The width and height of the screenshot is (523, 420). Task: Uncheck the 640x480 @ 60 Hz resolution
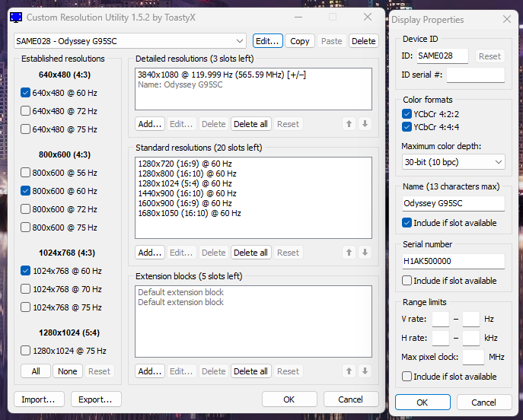click(26, 93)
